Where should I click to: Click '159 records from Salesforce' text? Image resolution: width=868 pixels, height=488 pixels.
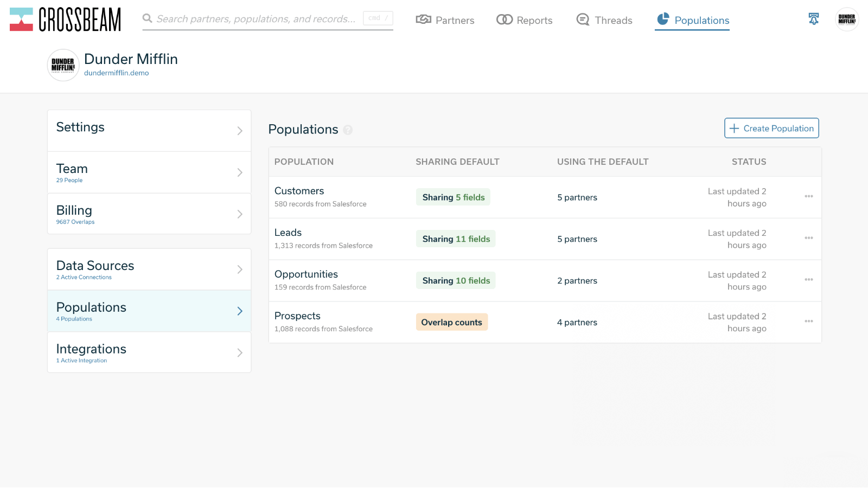coord(320,288)
